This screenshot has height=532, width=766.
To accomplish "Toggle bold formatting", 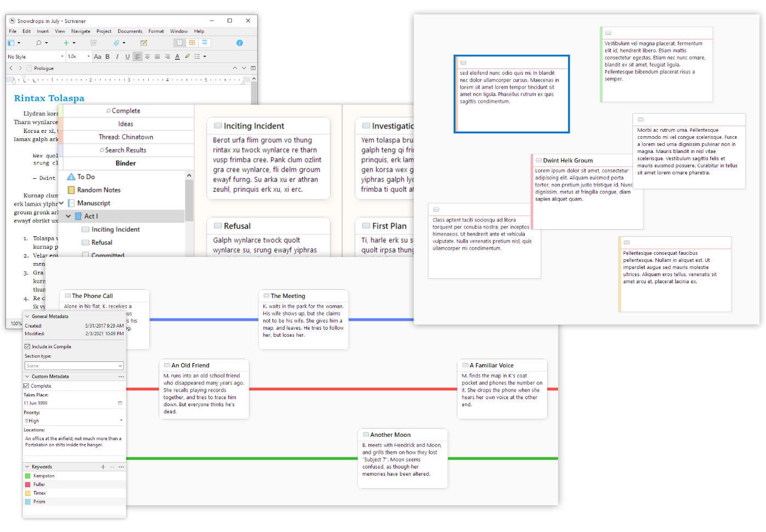I will (108, 56).
